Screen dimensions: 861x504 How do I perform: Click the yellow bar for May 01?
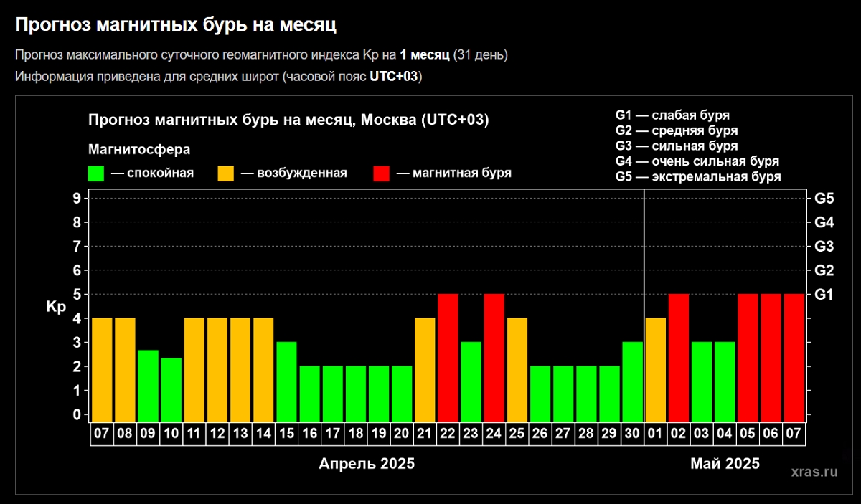(x=656, y=369)
